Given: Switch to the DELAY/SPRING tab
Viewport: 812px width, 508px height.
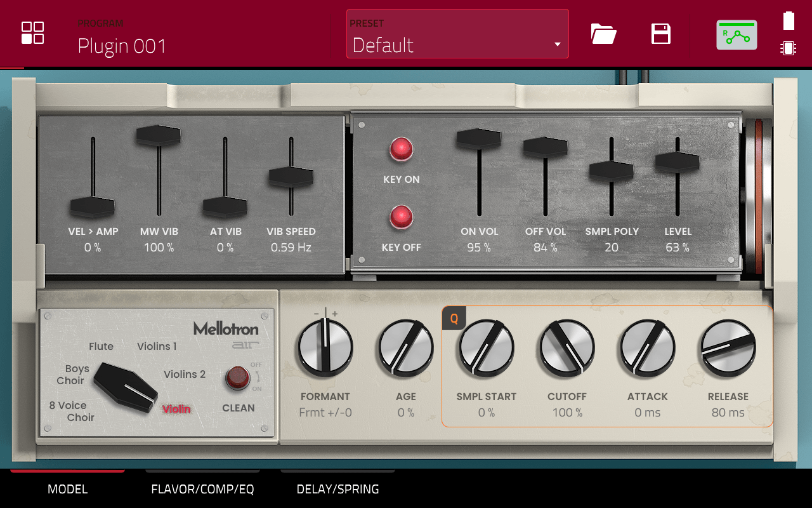Looking at the screenshot, I should pos(337,489).
